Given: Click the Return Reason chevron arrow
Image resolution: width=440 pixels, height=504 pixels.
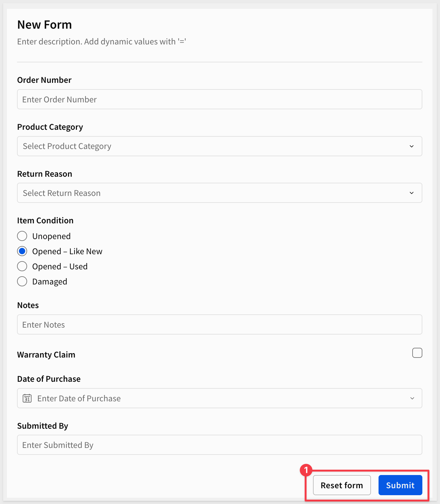Looking at the screenshot, I should 411,193.
